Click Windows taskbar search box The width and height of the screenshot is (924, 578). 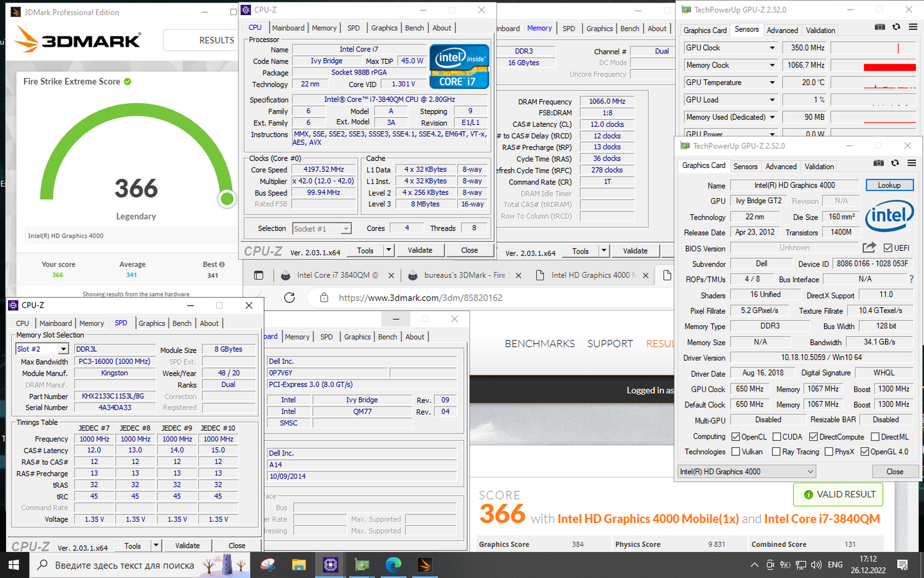139,565
